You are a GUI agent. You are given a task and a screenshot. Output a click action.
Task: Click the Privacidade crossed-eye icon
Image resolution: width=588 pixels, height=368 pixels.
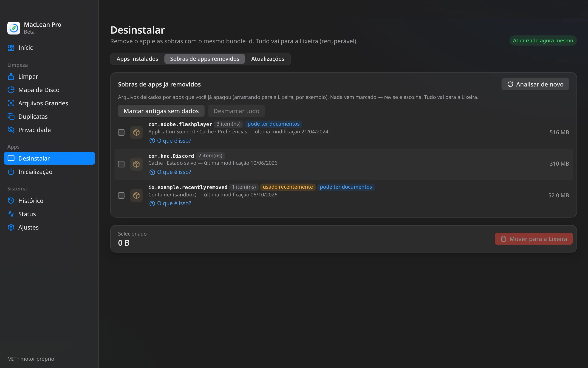pos(11,130)
